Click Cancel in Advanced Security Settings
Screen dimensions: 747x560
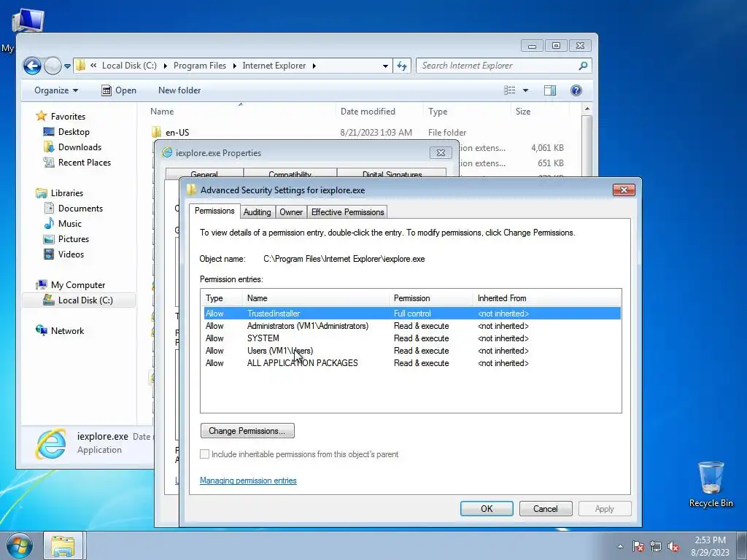(x=546, y=508)
